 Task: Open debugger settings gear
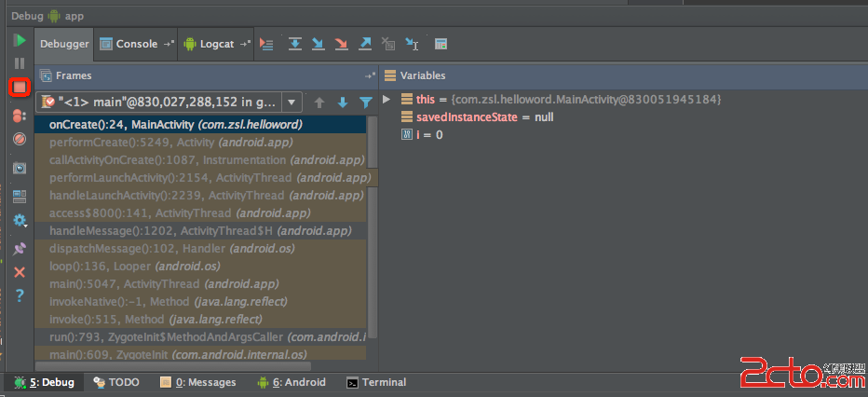(20, 221)
